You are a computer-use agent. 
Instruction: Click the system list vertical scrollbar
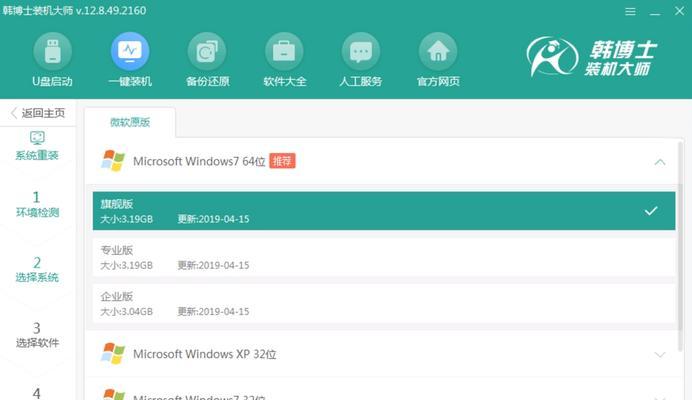[x=681, y=245]
